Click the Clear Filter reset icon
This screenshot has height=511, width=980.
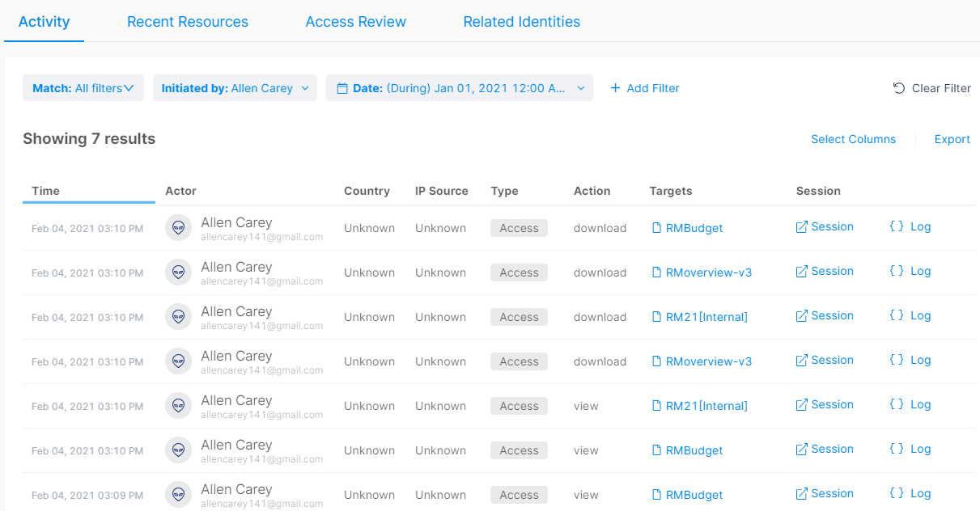point(899,88)
